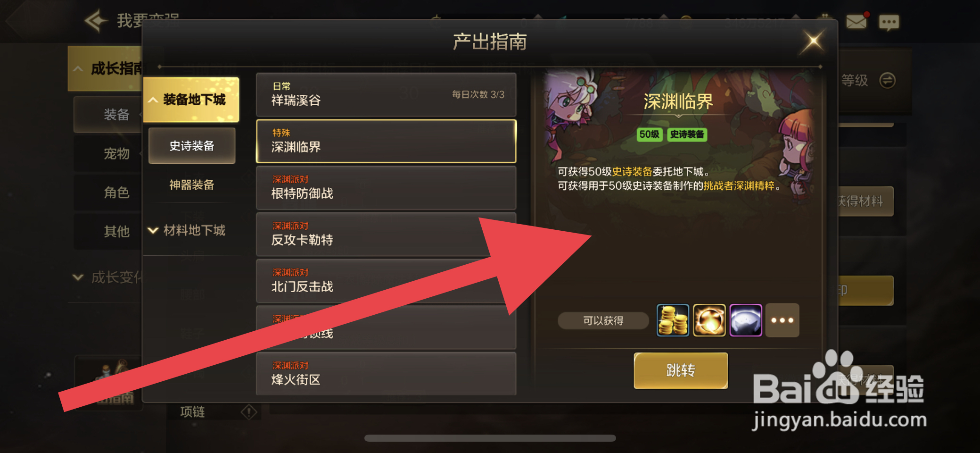Open the mail envelope icon
980x453 pixels.
(x=856, y=22)
